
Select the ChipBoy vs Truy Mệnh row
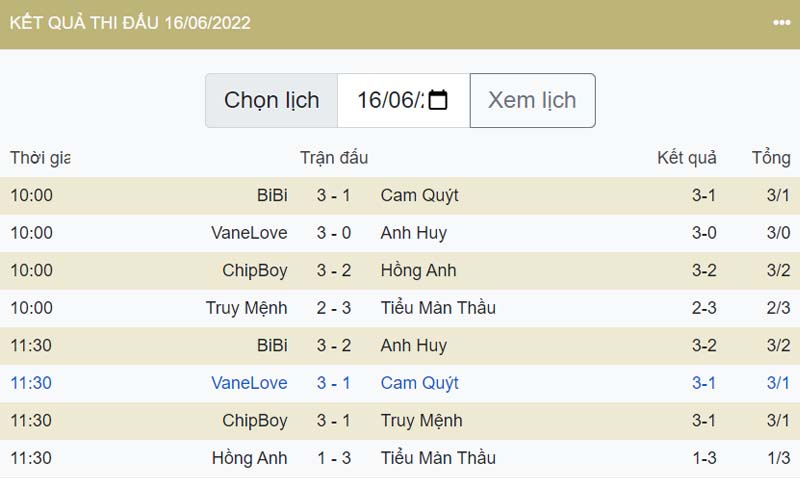pyautogui.click(x=400, y=421)
